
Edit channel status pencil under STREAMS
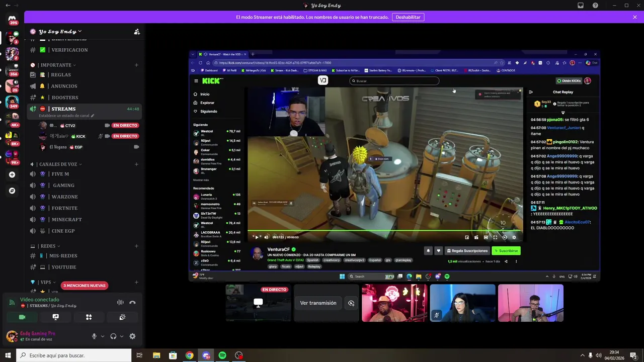pos(92,116)
